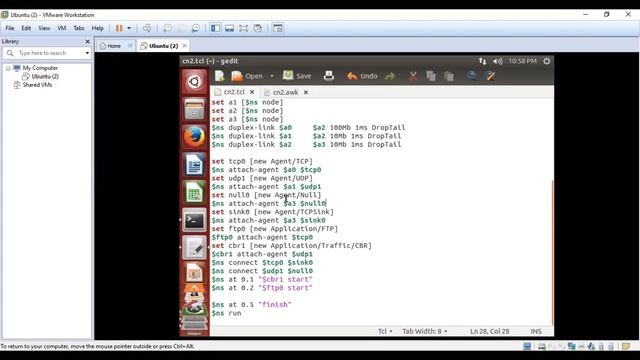Switch to the VMware Home tab
This screenshot has height=360, width=640.
click(x=113, y=46)
